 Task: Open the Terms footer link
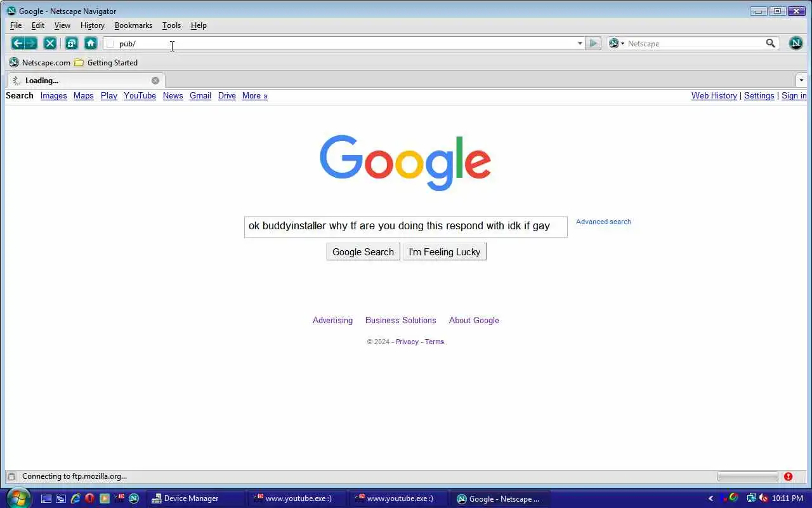[x=434, y=342]
